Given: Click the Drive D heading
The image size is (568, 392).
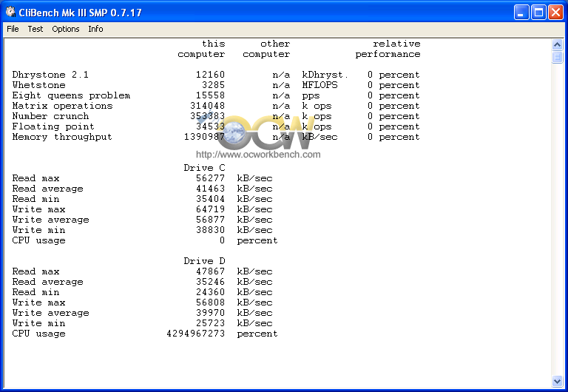Looking at the screenshot, I should click(x=204, y=261).
